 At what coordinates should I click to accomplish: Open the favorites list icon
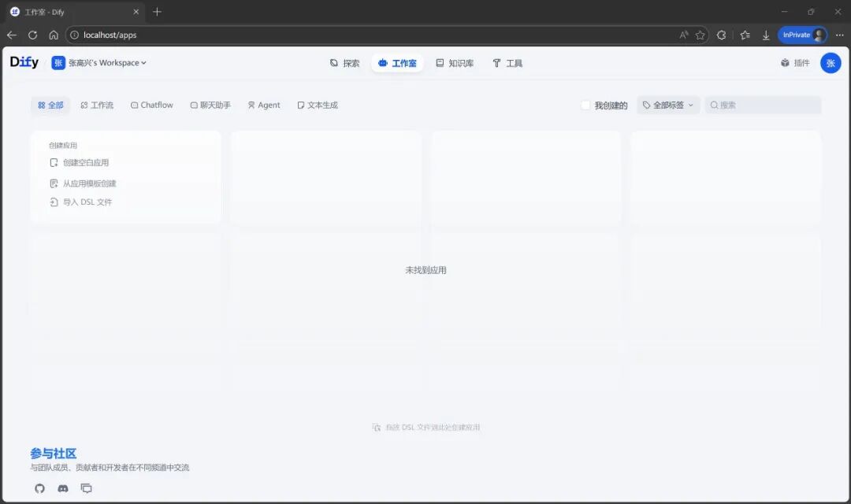coord(745,35)
